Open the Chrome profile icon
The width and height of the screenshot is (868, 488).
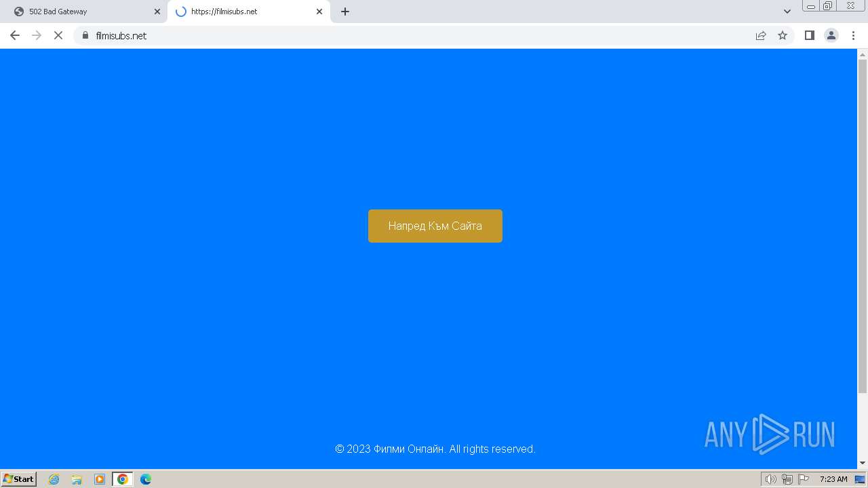(831, 35)
